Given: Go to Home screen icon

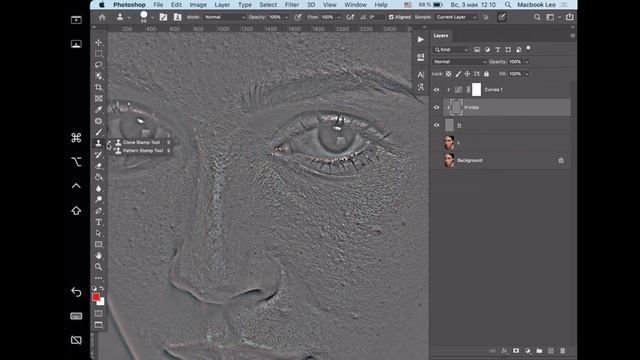Looking at the screenshot, I should point(102,17).
